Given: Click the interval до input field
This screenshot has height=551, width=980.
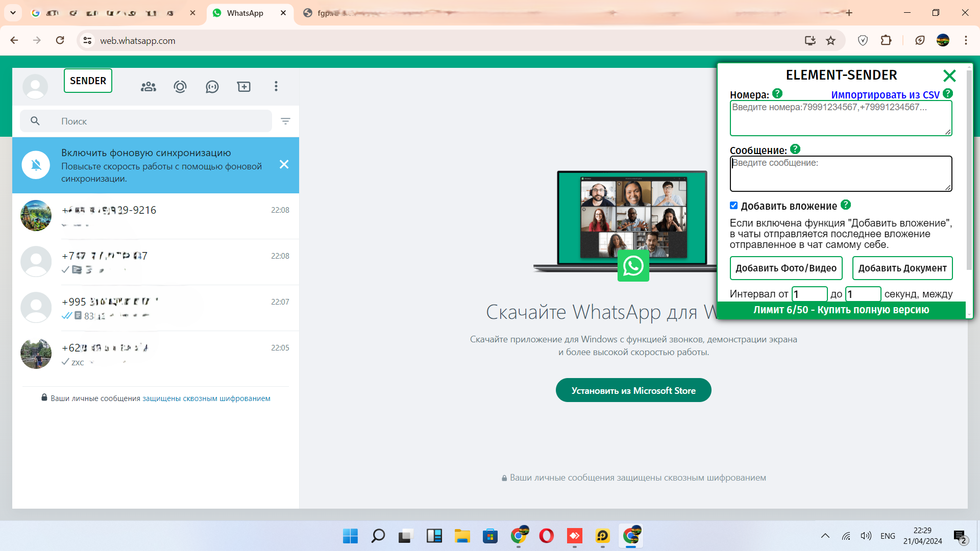Looking at the screenshot, I should point(864,294).
